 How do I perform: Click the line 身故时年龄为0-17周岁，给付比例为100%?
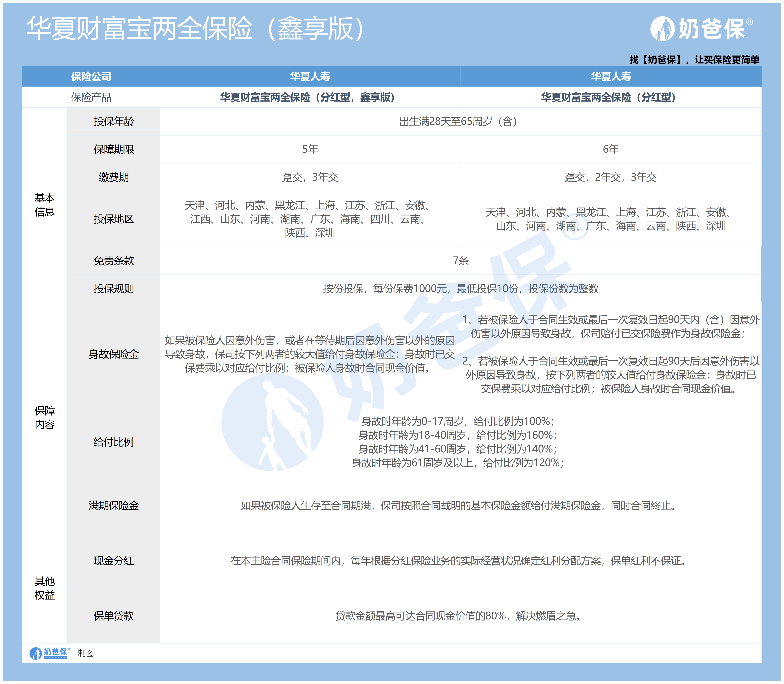point(458,421)
